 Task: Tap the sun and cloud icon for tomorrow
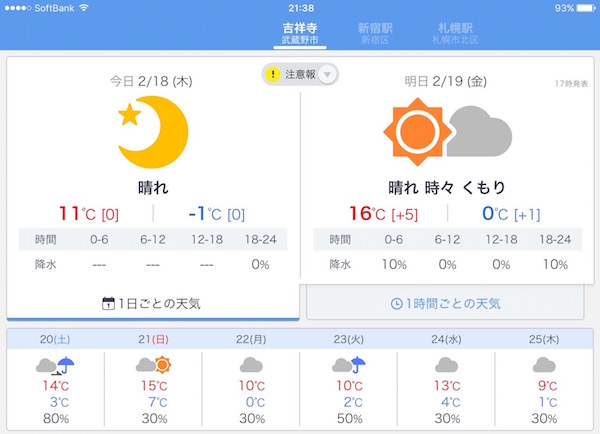pos(448,132)
